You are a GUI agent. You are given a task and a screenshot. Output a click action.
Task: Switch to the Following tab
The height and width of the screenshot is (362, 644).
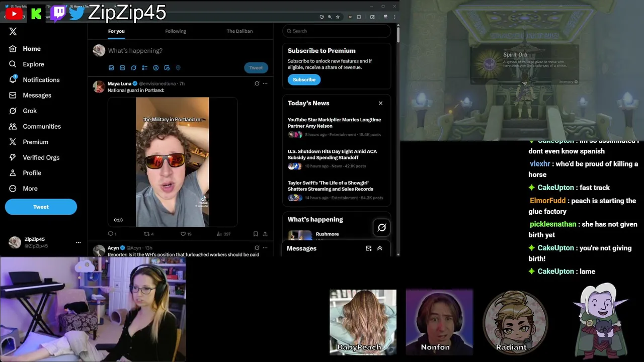point(176,31)
